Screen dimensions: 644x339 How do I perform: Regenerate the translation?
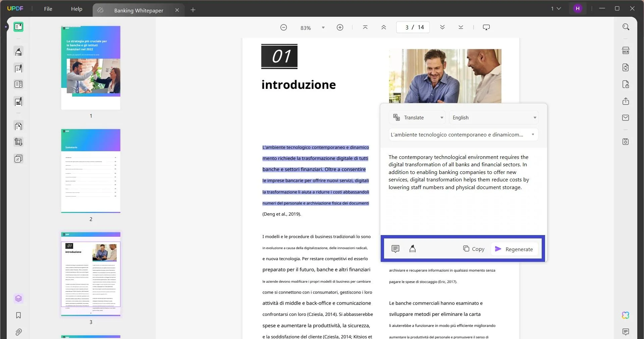(515, 249)
